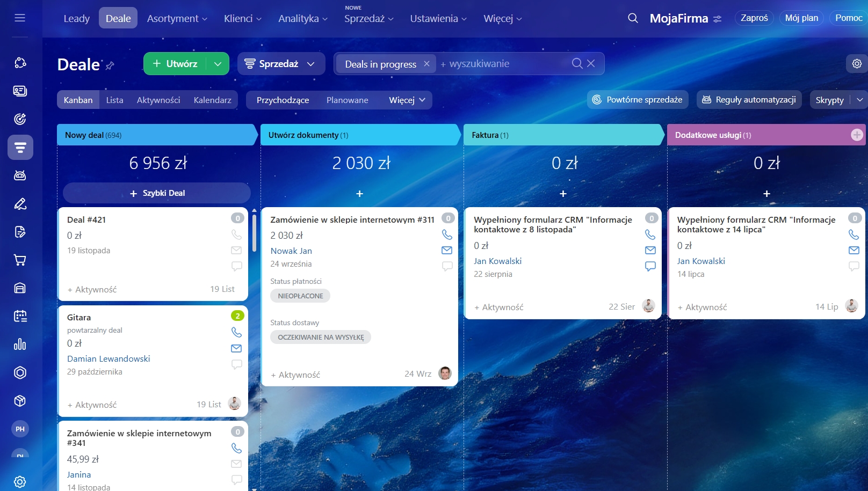Open the Analityka menu in the top navigation
Image resolution: width=868 pixels, height=491 pixels.
click(302, 19)
